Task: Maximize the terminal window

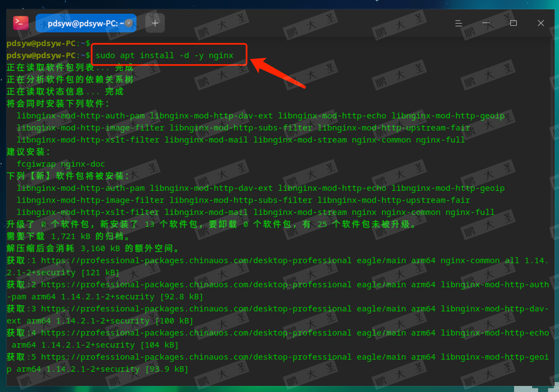Action: [x=513, y=23]
